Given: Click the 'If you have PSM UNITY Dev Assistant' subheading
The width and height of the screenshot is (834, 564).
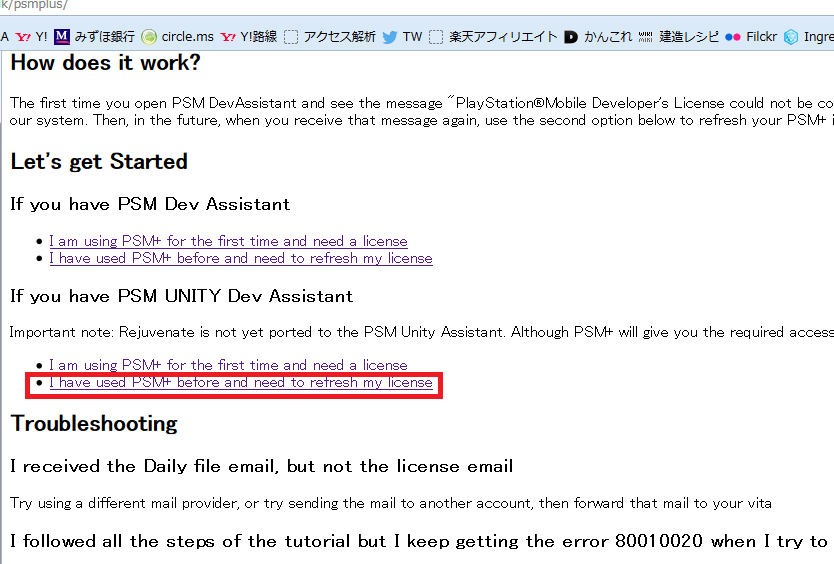Looking at the screenshot, I should click(181, 296).
